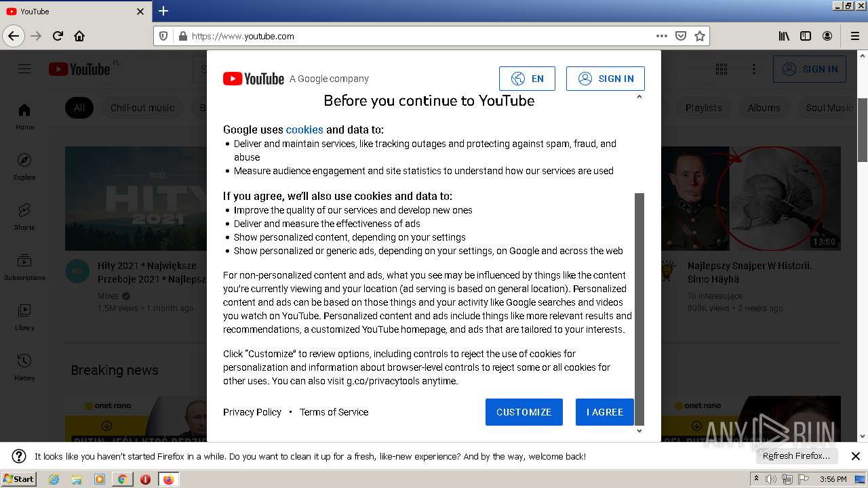
Task: Open the Firefox home page icon
Action: (79, 36)
